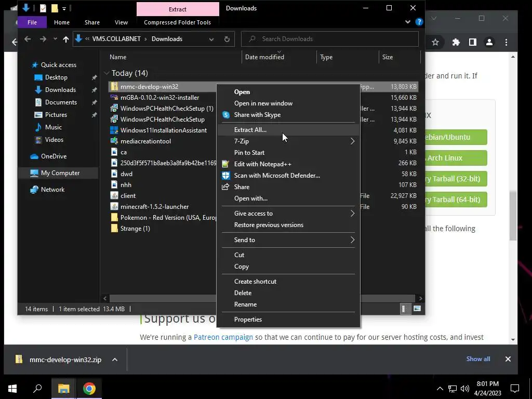Viewport: 532px width, 399px height.
Task: Go forward in File Explorer
Action: coord(43,39)
